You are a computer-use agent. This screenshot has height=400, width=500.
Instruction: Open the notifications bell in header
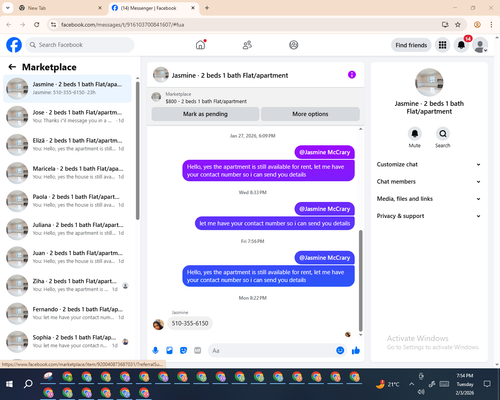461,45
